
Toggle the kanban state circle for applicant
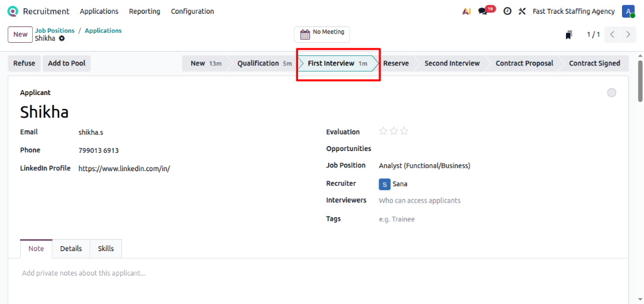(x=611, y=93)
